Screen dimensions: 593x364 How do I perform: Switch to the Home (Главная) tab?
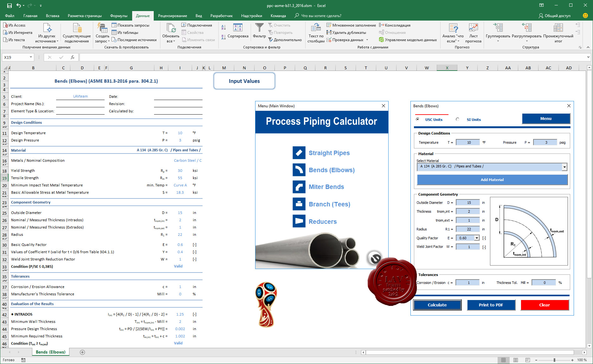click(x=30, y=16)
